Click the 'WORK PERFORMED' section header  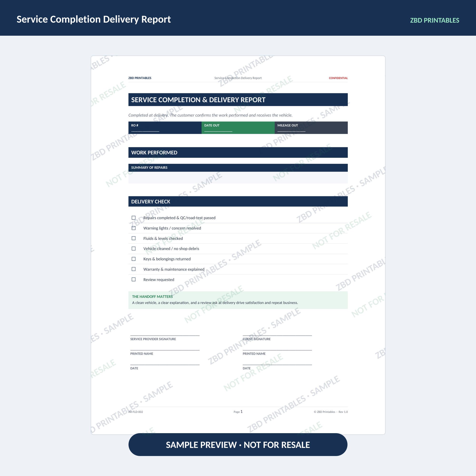tap(238, 153)
